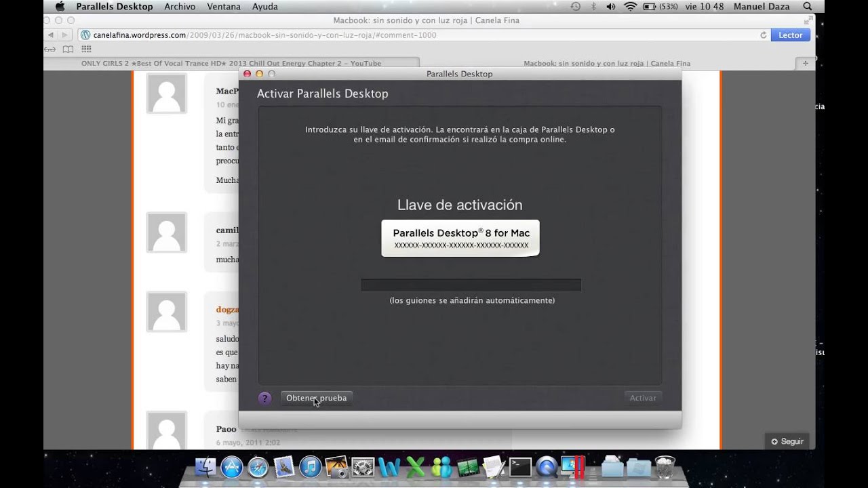Click the Activar button
This screenshot has width=868, height=488.
[643, 399]
